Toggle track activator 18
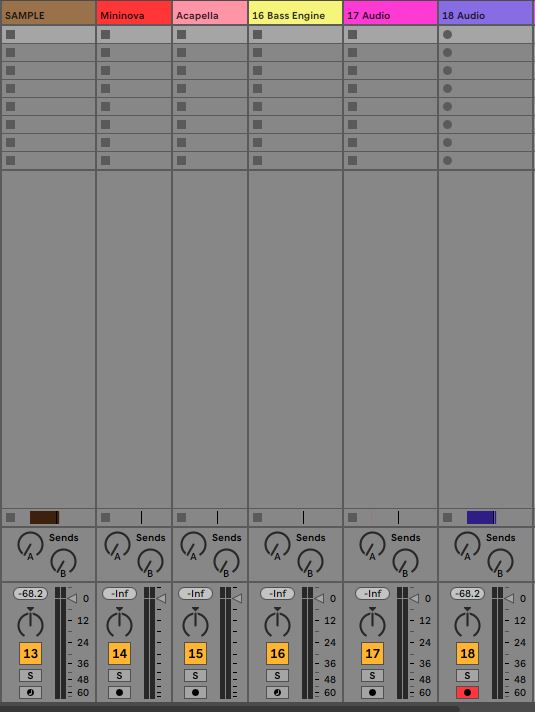This screenshot has width=535, height=712. click(x=467, y=653)
